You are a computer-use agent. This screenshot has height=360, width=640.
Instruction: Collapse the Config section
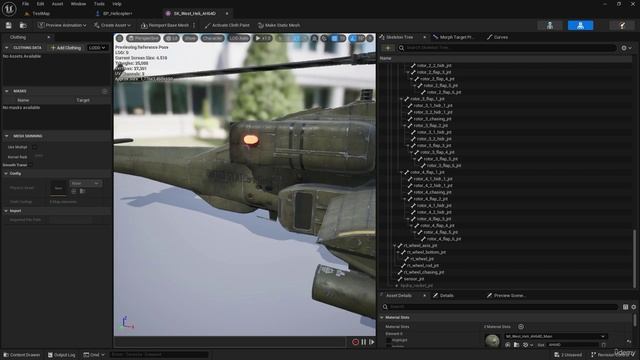click(x=6, y=173)
